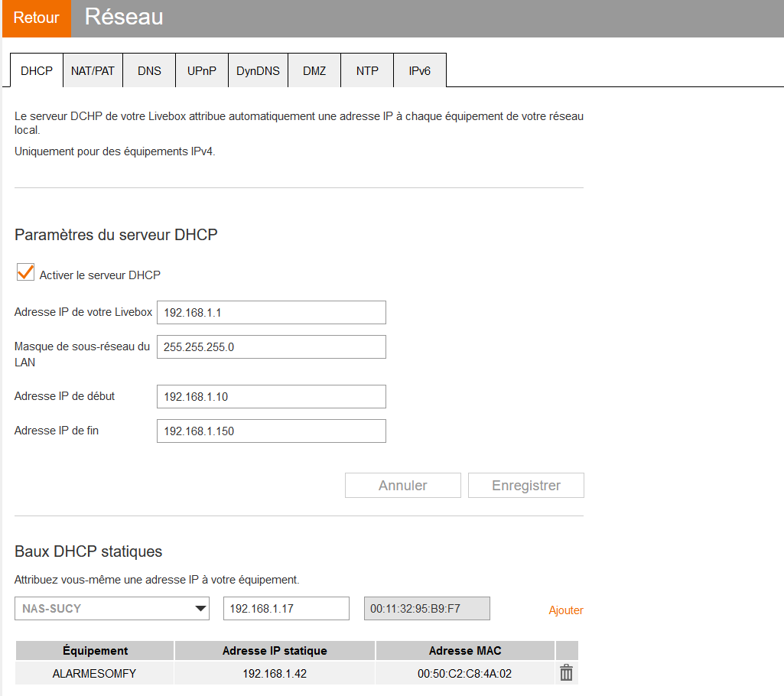The width and height of the screenshot is (784, 696).
Task: Click the Adresse IP de fin field
Action: 271,431
